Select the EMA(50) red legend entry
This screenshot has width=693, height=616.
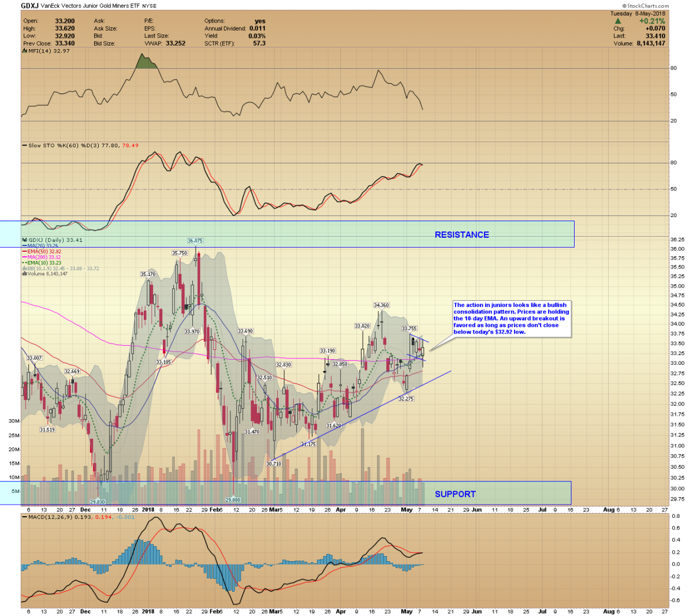(41, 252)
